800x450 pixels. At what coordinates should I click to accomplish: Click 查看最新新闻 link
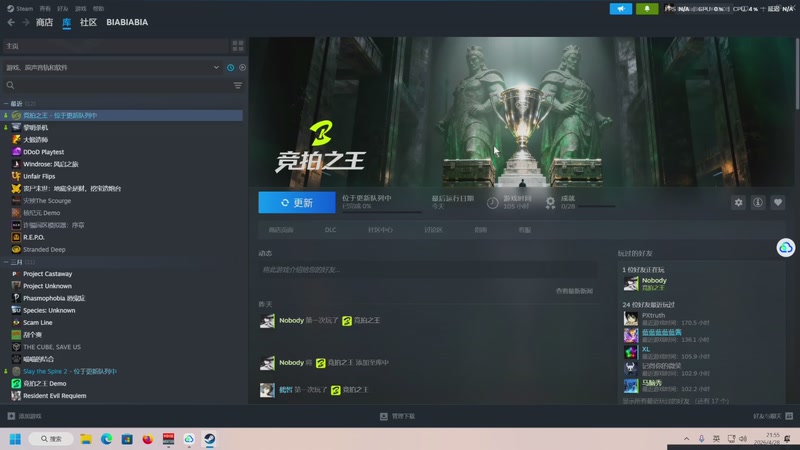[574, 291]
